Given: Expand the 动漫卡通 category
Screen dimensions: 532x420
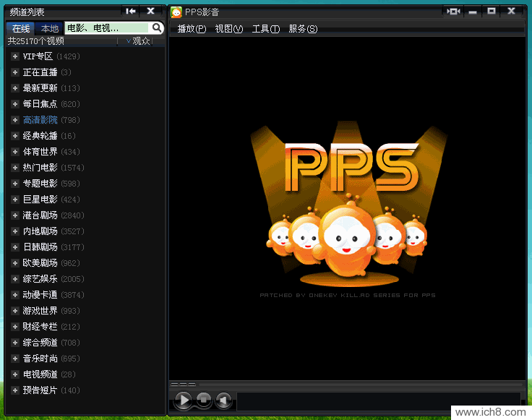Looking at the screenshot, I should (15, 295).
